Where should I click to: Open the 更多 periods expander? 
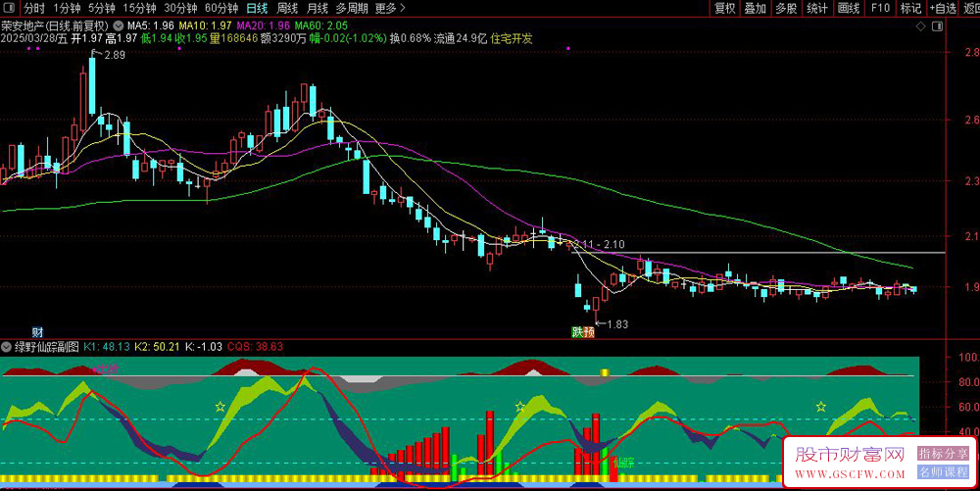tap(390, 8)
